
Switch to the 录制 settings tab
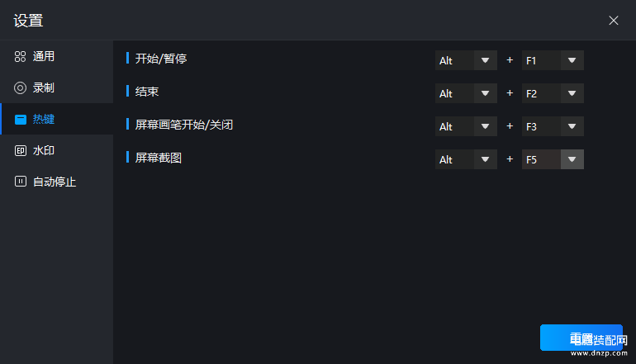coord(57,88)
